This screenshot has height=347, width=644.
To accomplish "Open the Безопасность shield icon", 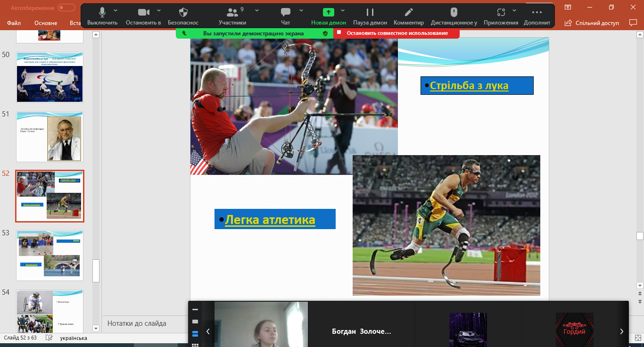I will (183, 13).
